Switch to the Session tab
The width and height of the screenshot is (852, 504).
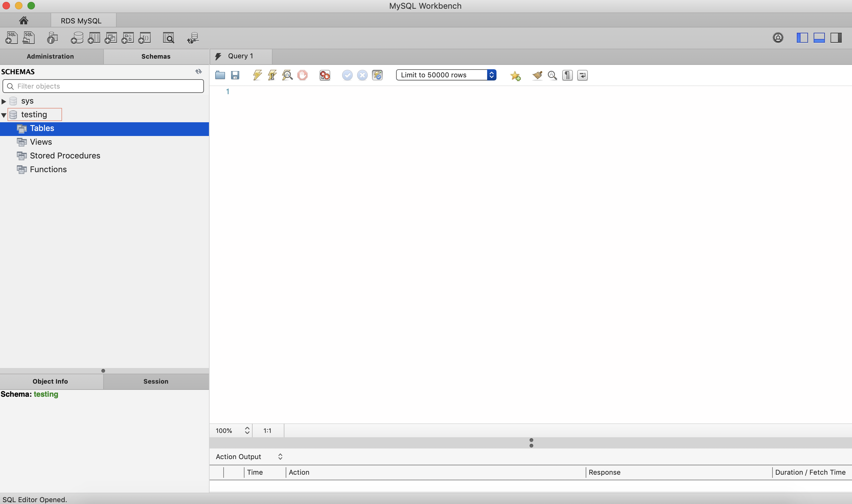(156, 381)
